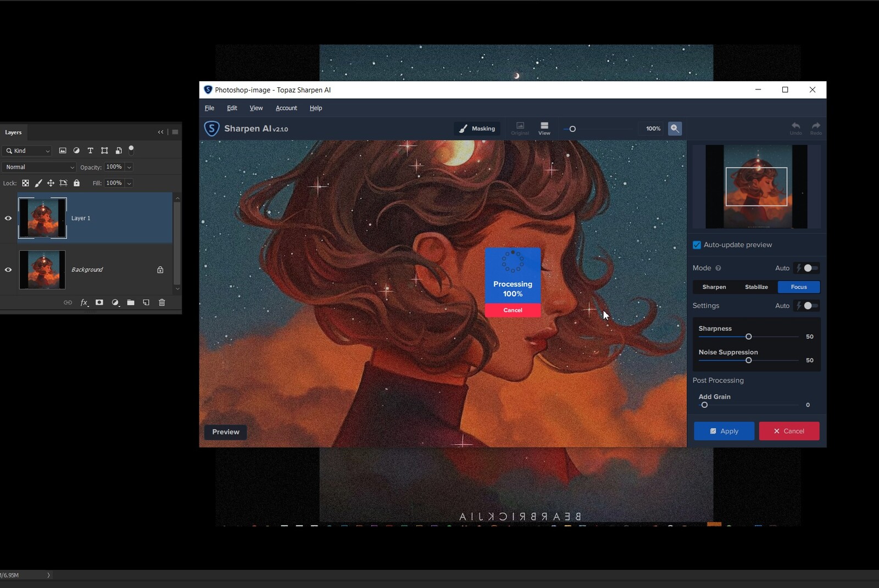Lock layer position with move icon
This screenshot has width=879, height=588.
pos(51,183)
